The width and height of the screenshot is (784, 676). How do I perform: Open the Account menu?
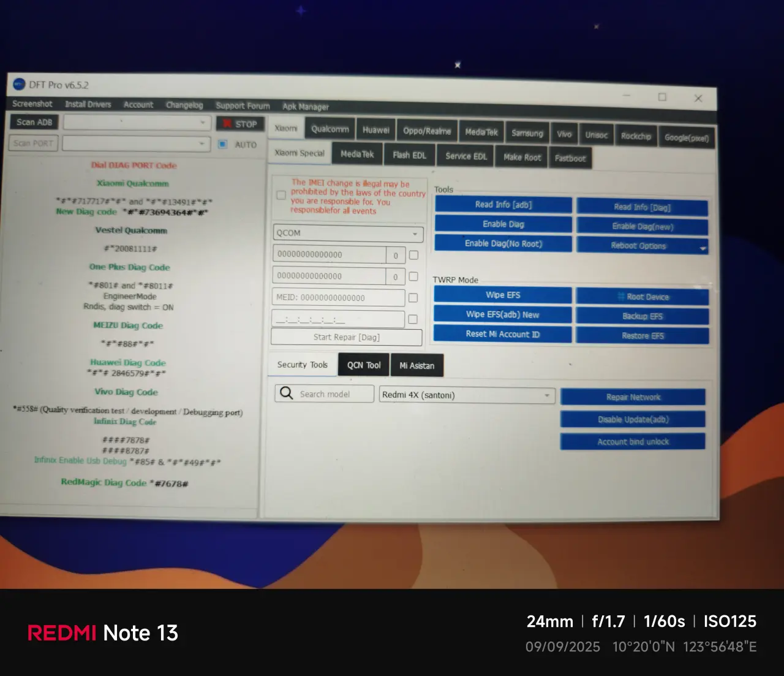[138, 105]
